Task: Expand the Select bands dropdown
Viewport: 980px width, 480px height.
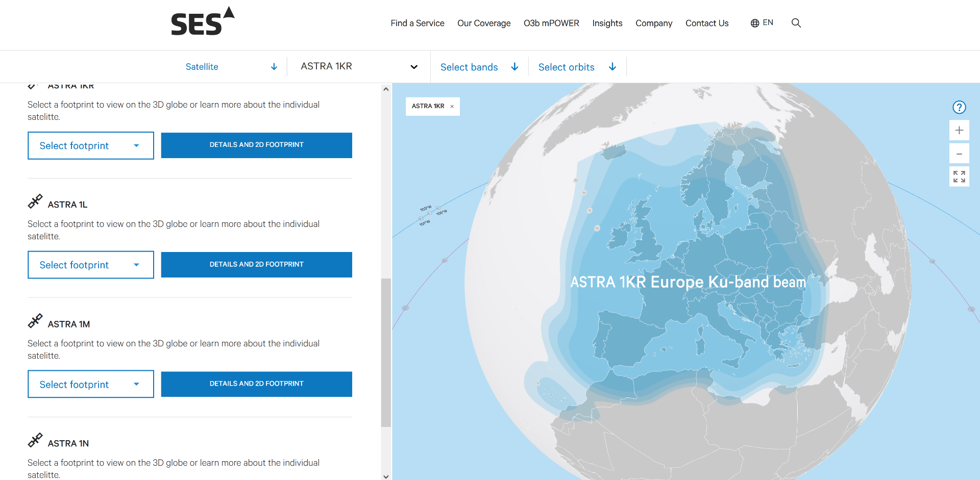Action: point(479,67)
